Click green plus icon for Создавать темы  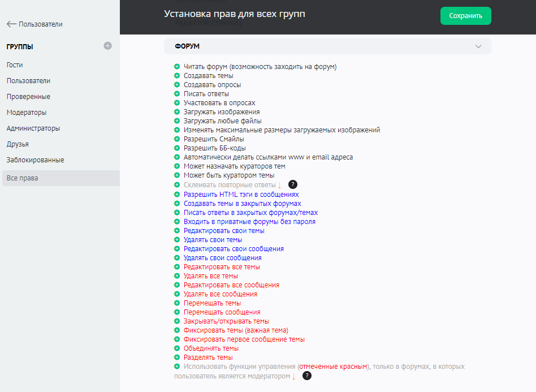(x=177, y=76)
